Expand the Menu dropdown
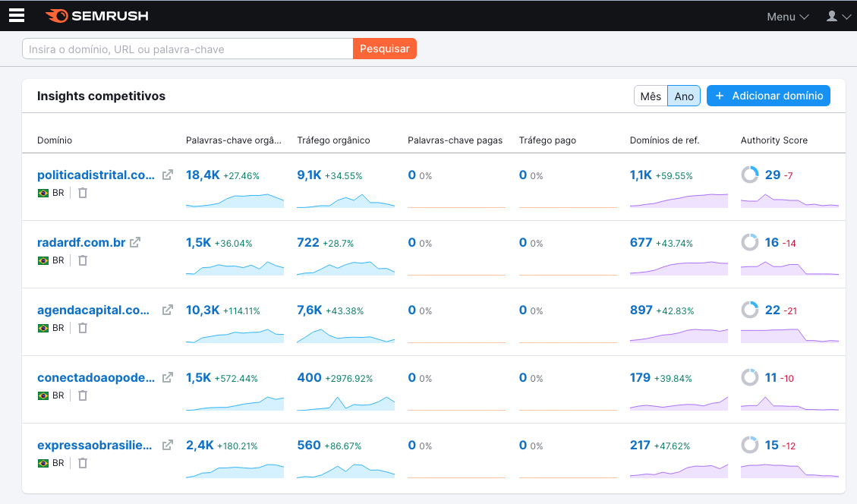 [x=787, y=17]
